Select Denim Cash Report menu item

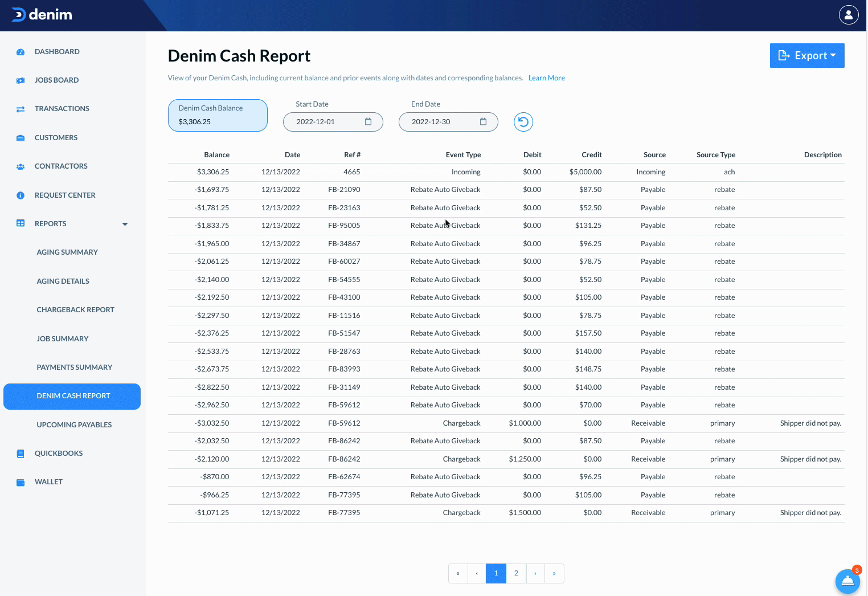(72, 397)
